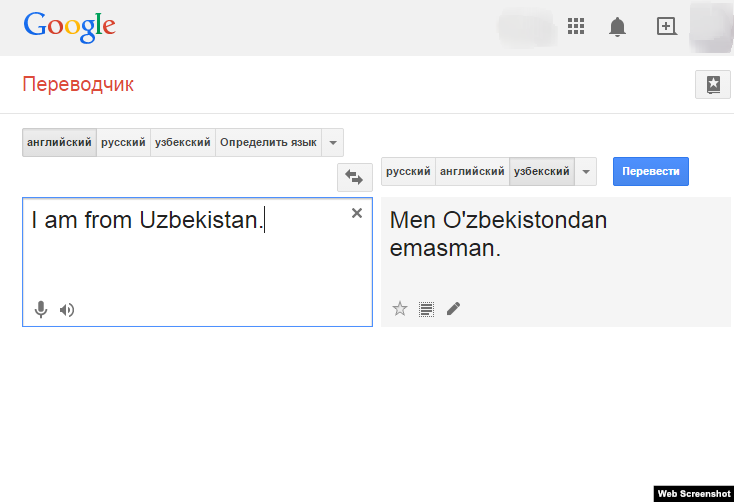Select английский as source language
The image size is (734, 502).
click(59, 142)
